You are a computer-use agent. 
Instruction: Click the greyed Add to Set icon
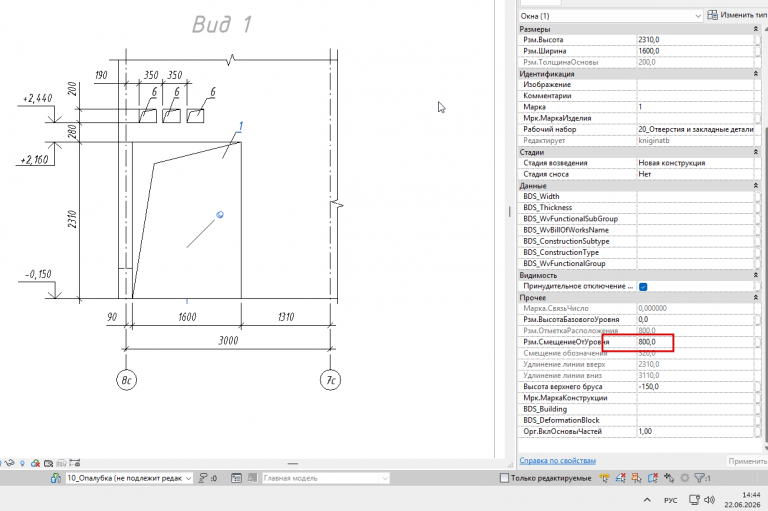coord(253,478)
